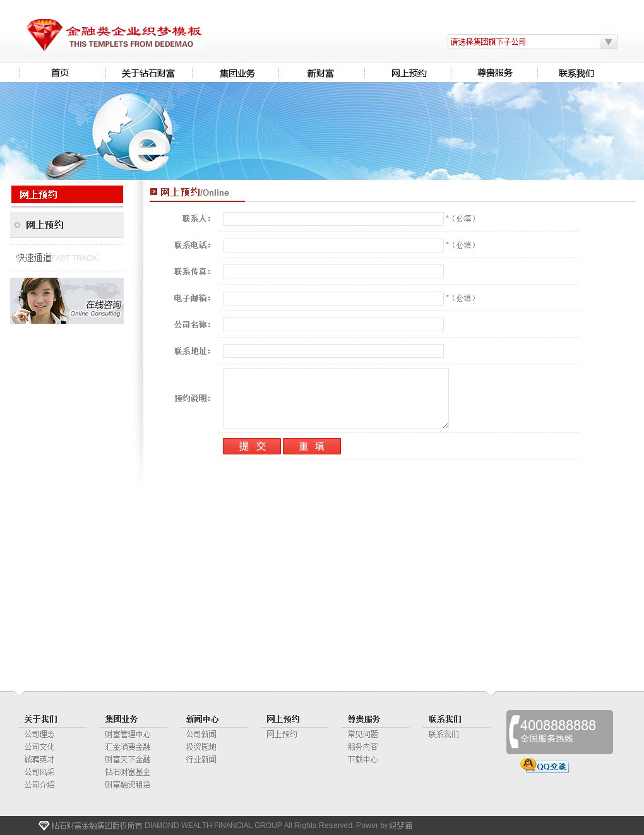Click the circle bullet beside sidebar 网上预约
Screen dimensions: 644x835
coord(18,225)
